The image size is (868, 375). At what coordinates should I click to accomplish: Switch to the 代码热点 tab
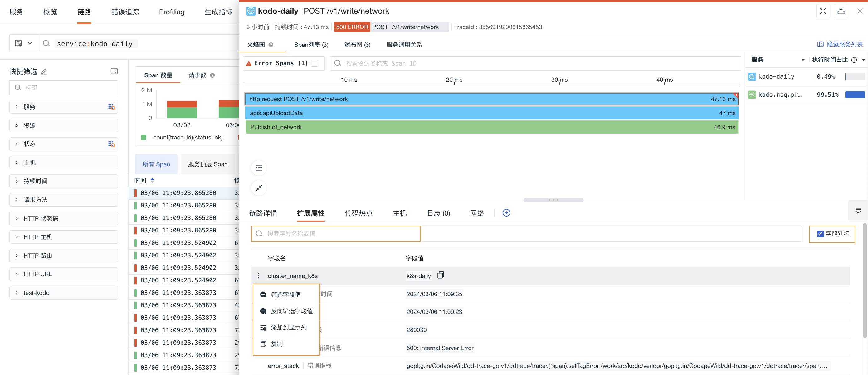tap(358, 213)
